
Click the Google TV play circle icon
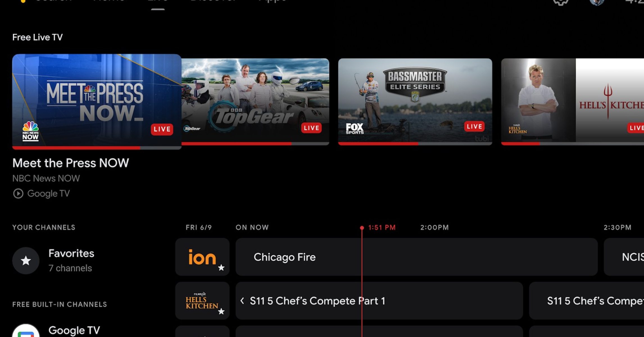(x=18, y=193)
